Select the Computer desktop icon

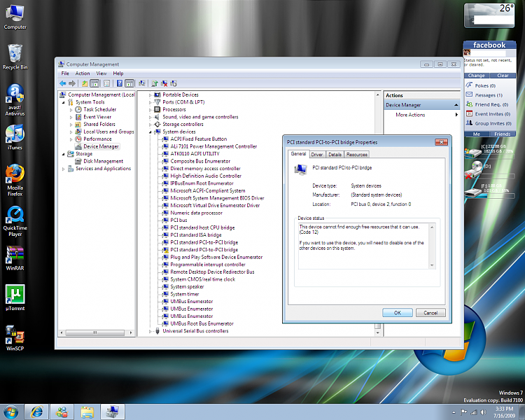[15, 17]
